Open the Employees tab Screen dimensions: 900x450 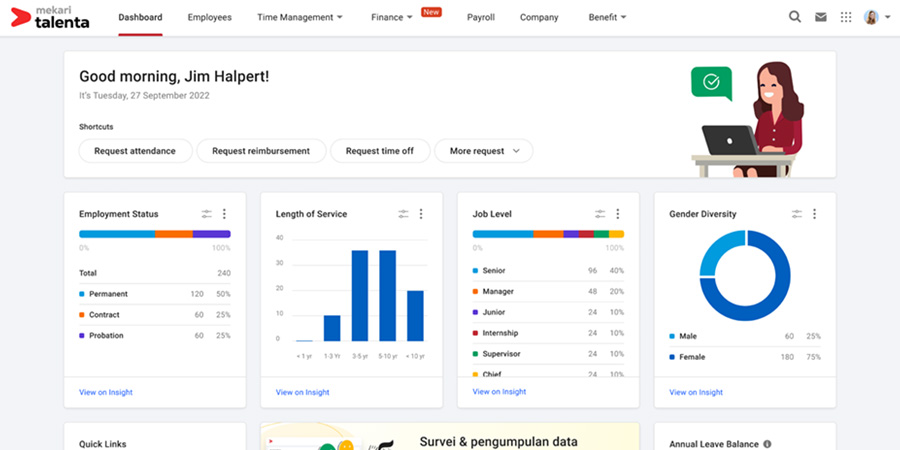(x=210, y=17)
